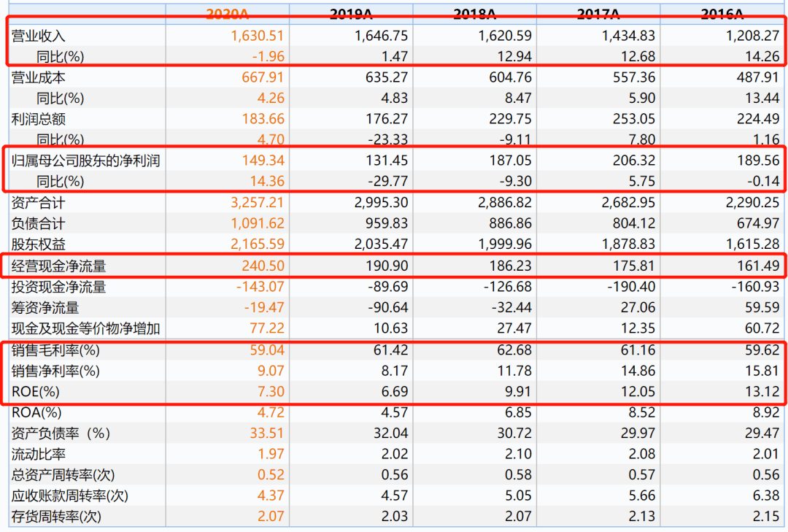Viewport: 788px width, 532px height.
Task: Select the net profit growth cell 14.36
Action: coord(267,182)
